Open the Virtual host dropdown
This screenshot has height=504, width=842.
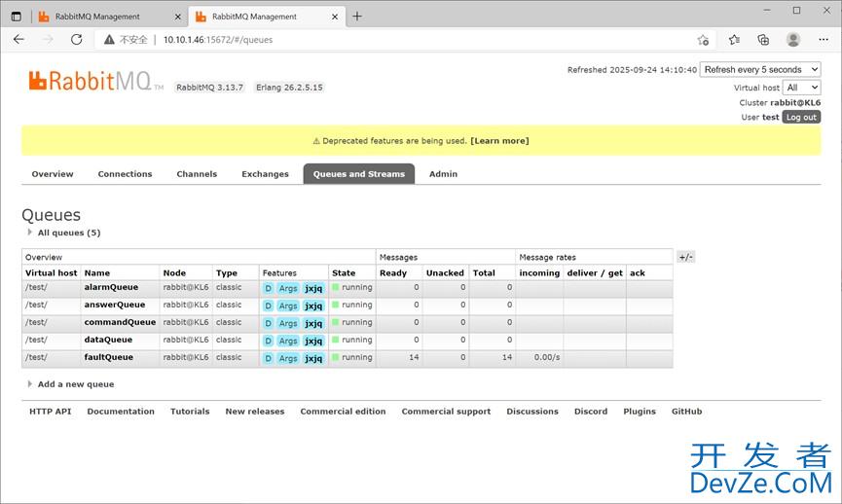point(803,88)
